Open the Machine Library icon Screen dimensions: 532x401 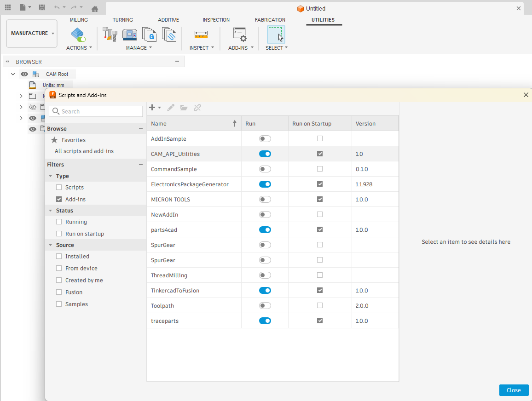[x=130, y=34]
